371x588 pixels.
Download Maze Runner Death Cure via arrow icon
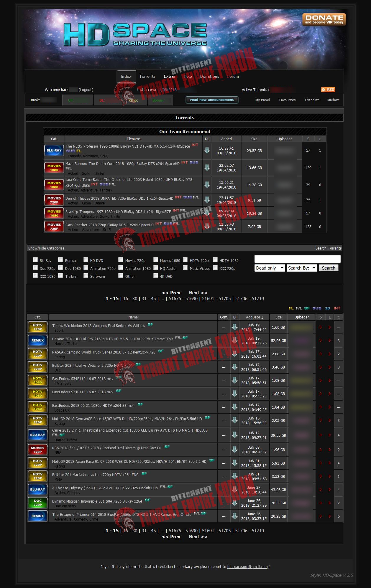207,168
